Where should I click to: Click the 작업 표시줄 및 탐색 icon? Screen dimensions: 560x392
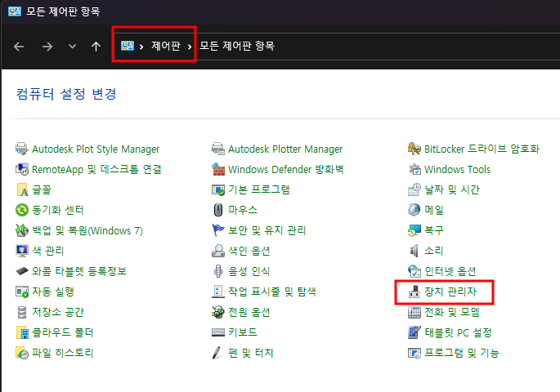point(217,292)
